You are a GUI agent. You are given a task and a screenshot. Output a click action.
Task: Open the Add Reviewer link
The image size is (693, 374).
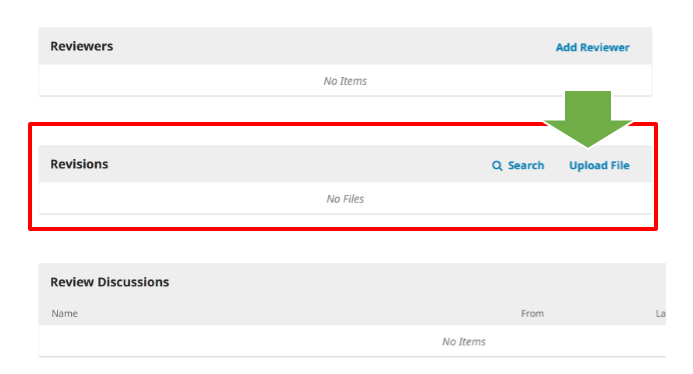coord(592,47)
